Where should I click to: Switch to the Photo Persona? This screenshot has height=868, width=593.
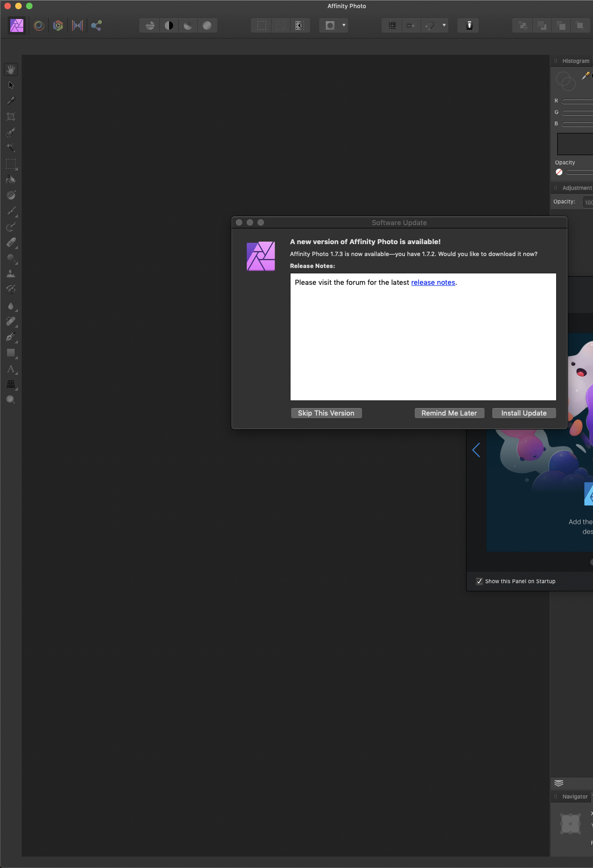point(17,25)
